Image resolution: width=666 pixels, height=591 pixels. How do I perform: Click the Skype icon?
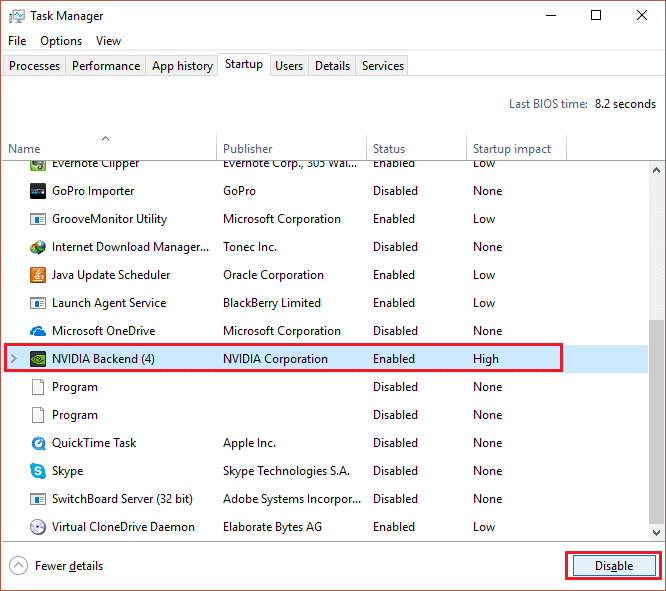pos(38,471)
